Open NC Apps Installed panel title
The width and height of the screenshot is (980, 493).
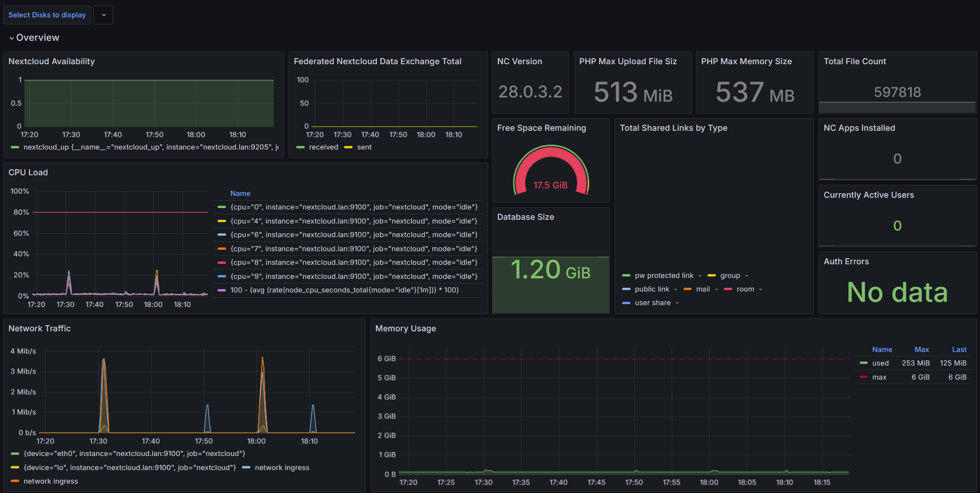(859, 128)
